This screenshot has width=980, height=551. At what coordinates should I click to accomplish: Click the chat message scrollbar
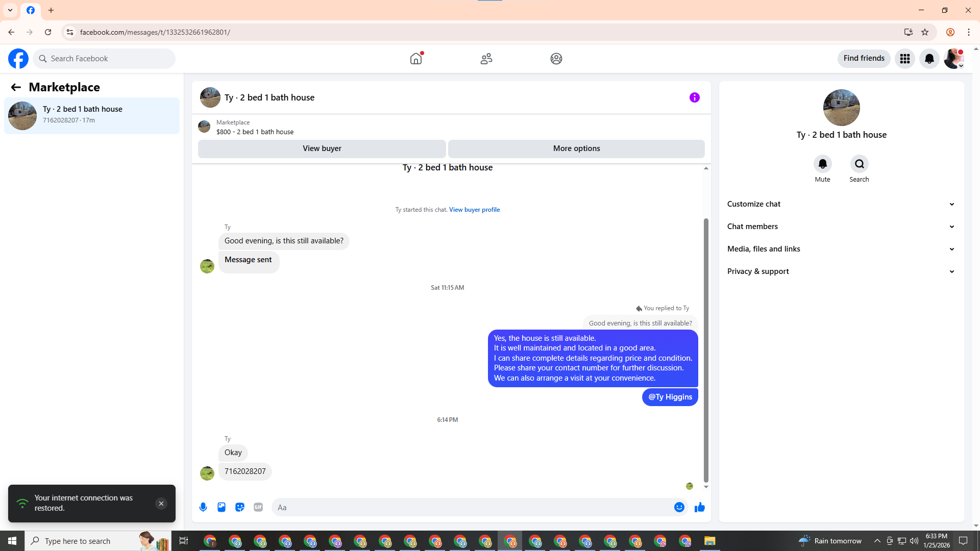pyautogui.click(x=706, y=350)
